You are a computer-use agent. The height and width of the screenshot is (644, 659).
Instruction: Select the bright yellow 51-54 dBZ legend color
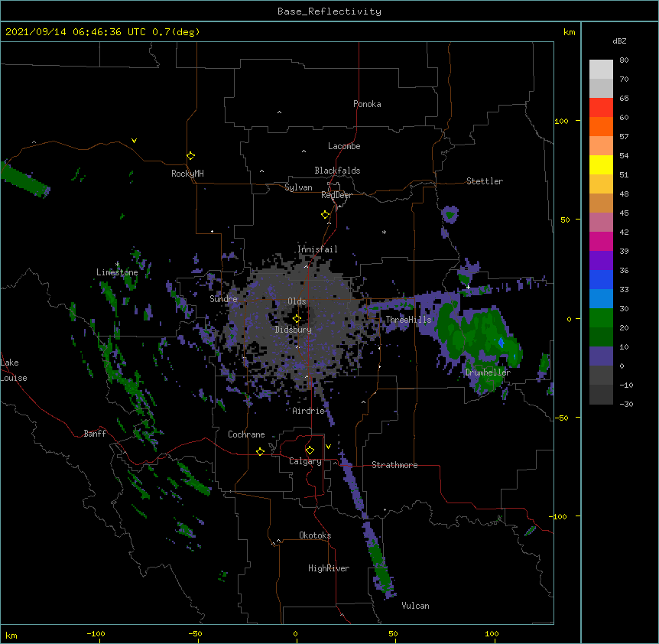601,164
